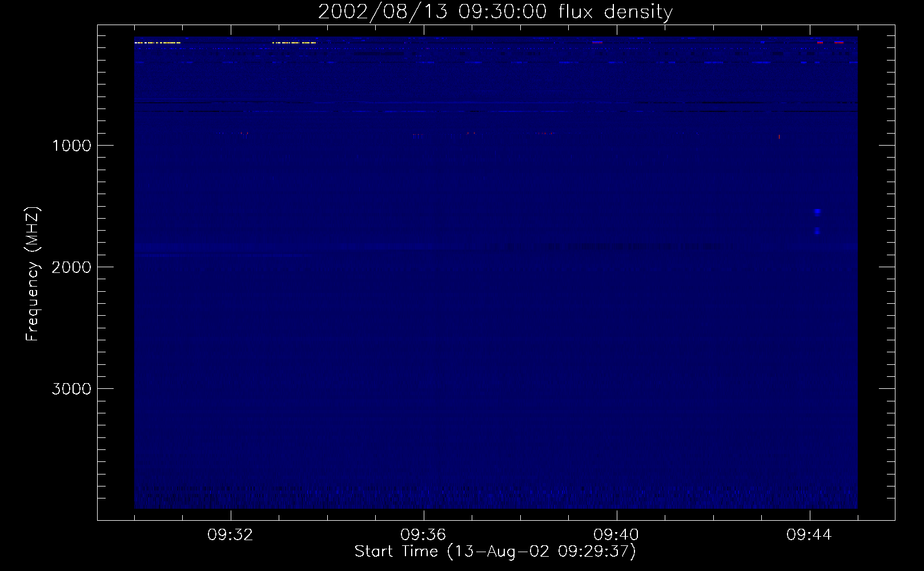Image resolution: width=924 pixels, height=571 pixels.
Task: Click the lower bright blue burst near 09:44
Action: tap(817, 231)
